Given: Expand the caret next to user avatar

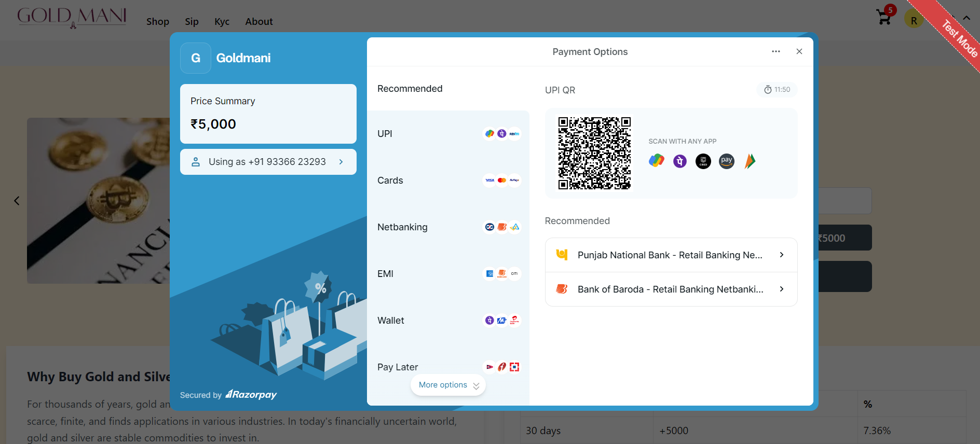Looking at the screenshot, I should pyautogui.click(x=967, y=18).
